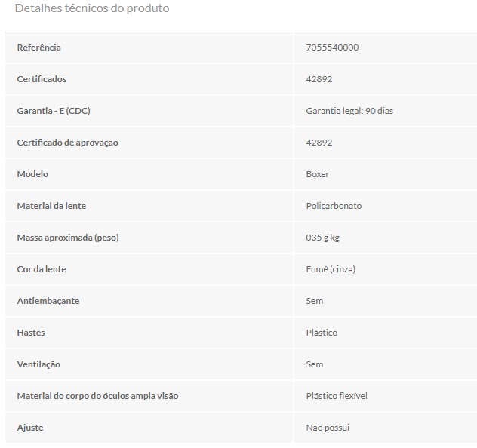
Task: Click the reference number 7055540000
Action: 332,48
